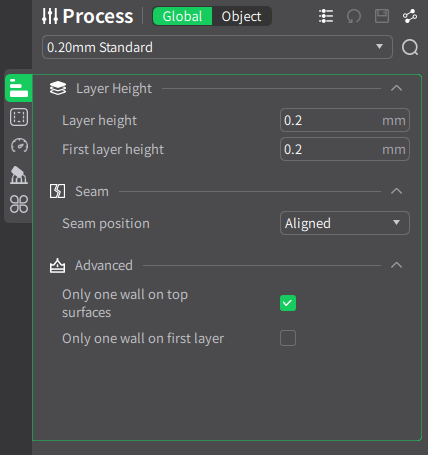
Task: Toggle advanced settings list icon
Action: click(326, 16)
